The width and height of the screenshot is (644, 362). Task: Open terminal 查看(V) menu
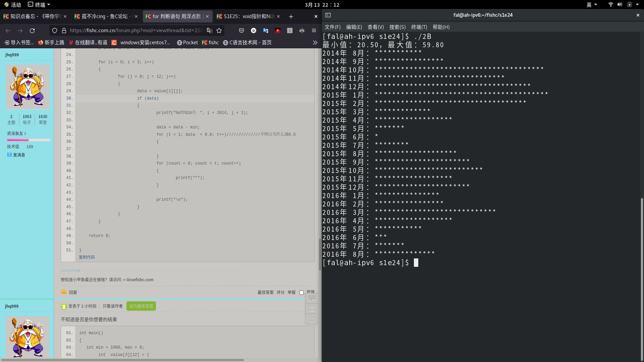(376, 27)
